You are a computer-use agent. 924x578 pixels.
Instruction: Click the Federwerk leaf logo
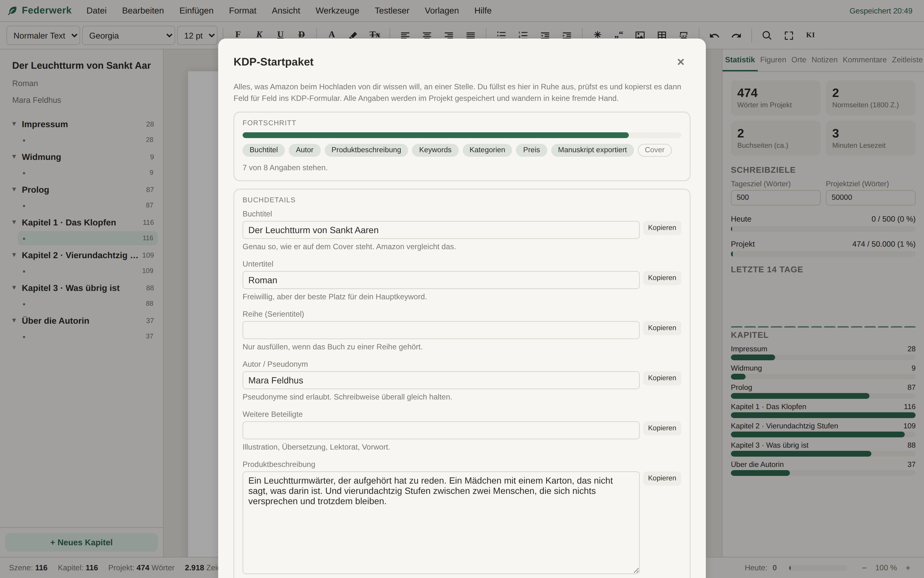13,11
